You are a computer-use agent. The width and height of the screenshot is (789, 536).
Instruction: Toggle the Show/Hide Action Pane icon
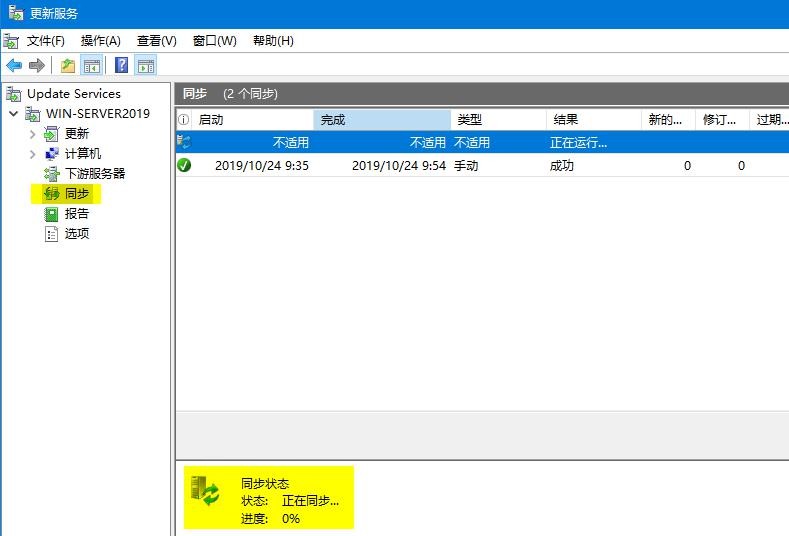(x=146, y=66)
